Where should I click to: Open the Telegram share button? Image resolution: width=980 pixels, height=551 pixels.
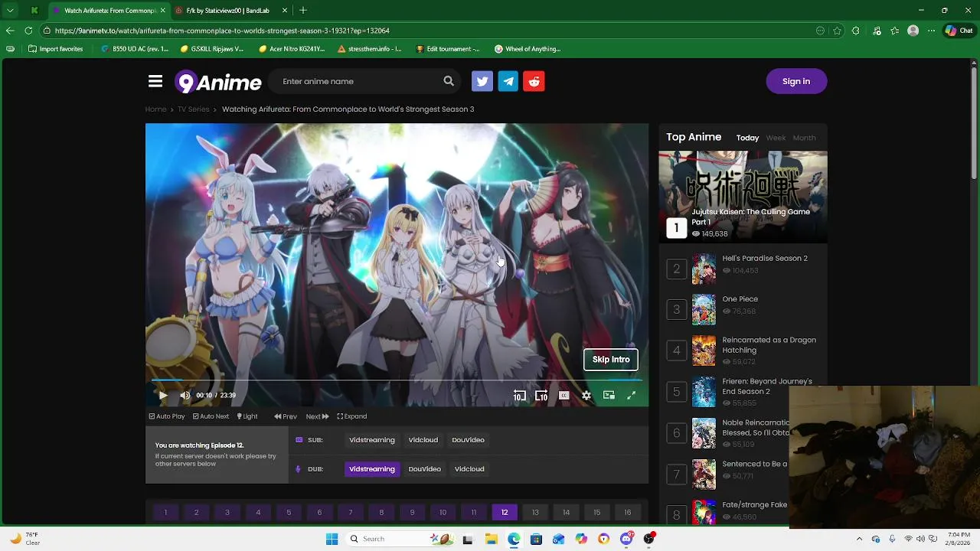(x=508, y=81)
